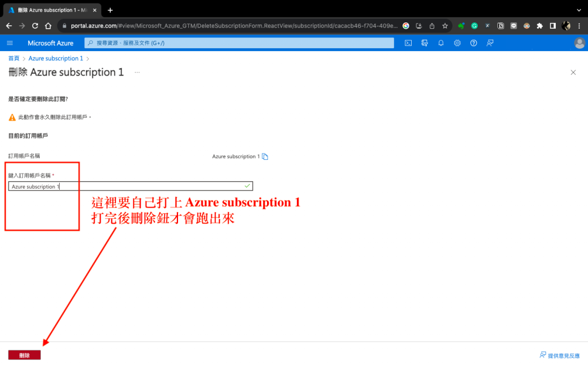Click the chat bubble extension icon
Viewport: 588px width, 368px height.
514,26
